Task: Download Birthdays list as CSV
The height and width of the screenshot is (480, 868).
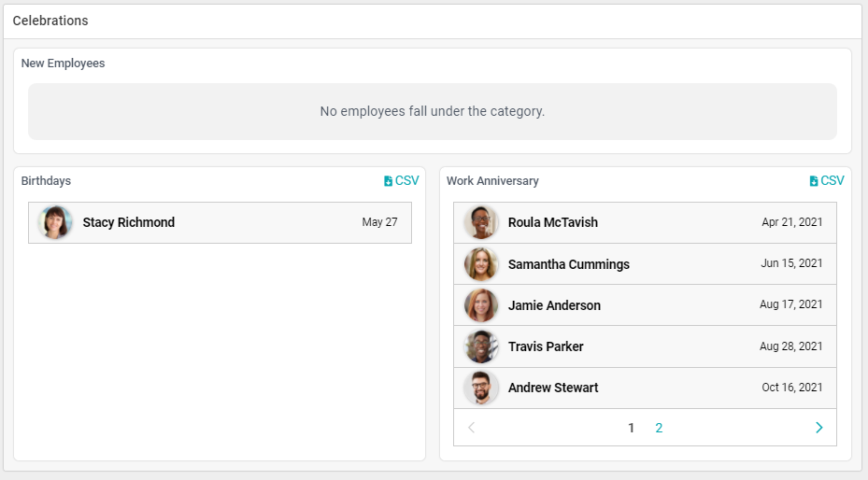Action: click(402, 181)
